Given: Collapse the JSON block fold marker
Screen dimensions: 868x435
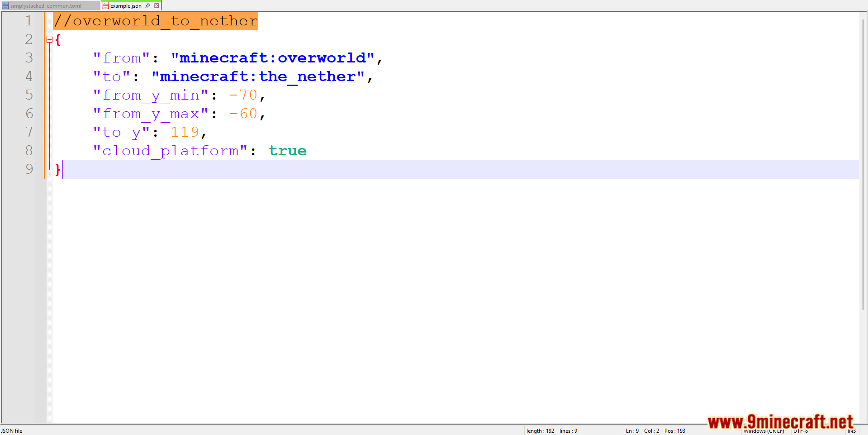Looking at the screenshot, I should [49, 40].
